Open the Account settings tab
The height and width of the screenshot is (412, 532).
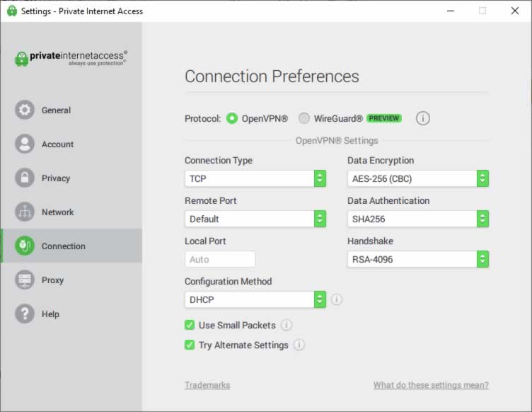(x=71, y=144)
